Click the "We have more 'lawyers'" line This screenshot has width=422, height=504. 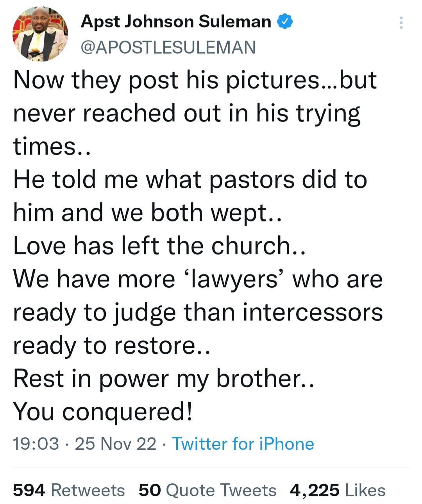(198, 279)
